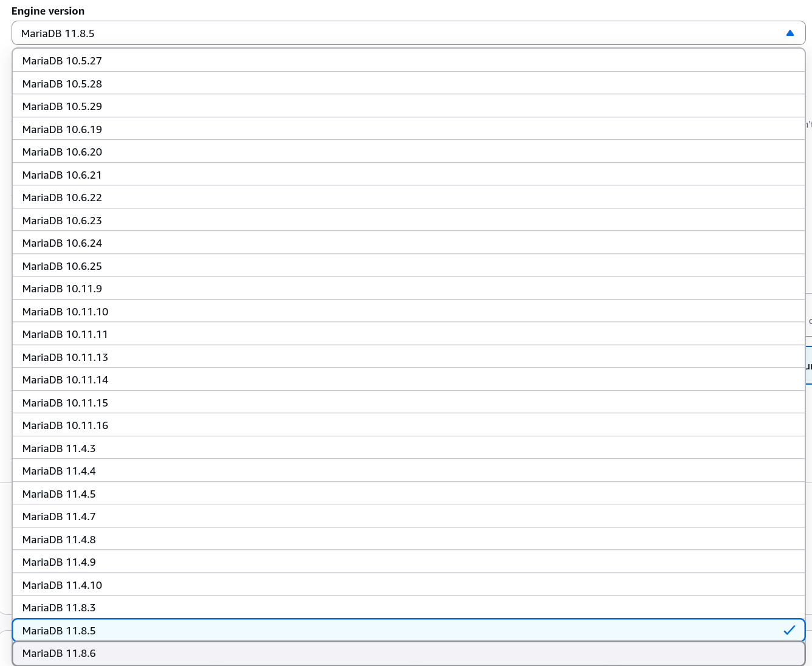Select MariaDB 10.11.9 version
This screenshot has width=812, height=666.
[x=62, y=289]
